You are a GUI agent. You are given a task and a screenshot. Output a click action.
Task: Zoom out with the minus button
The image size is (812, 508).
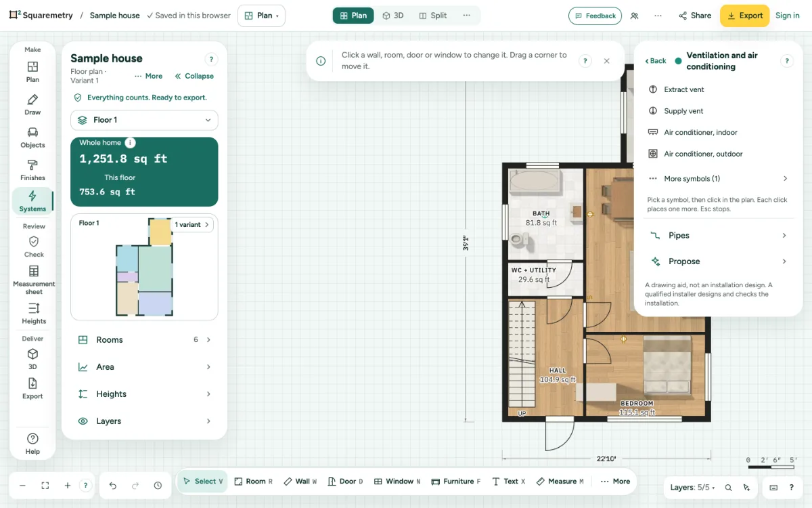(22, 485)
